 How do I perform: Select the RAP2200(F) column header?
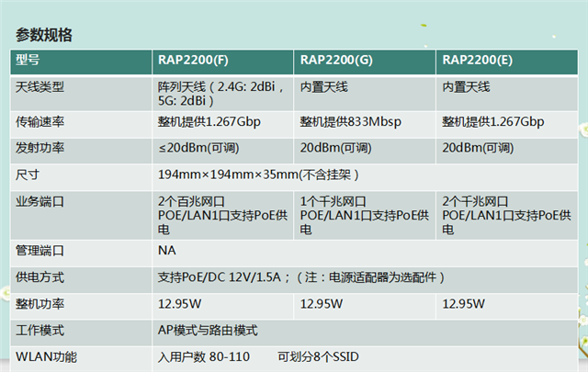[x=193, y=61]
